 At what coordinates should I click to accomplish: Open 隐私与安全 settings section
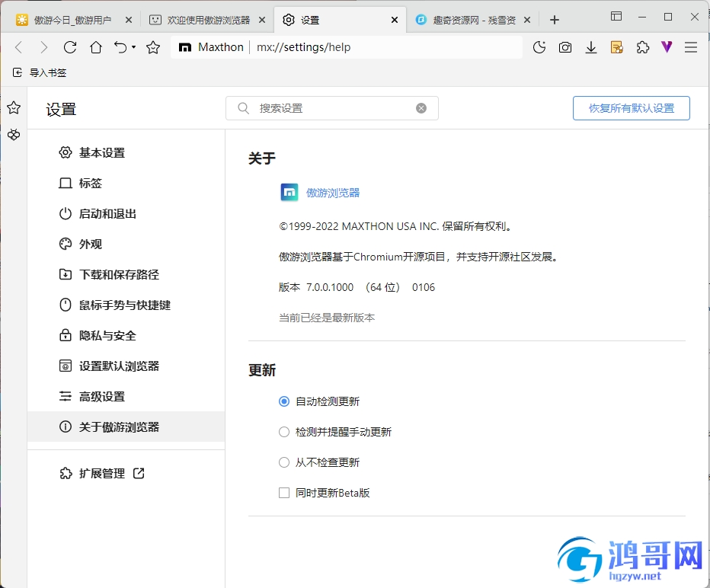(x=126, y=335)
